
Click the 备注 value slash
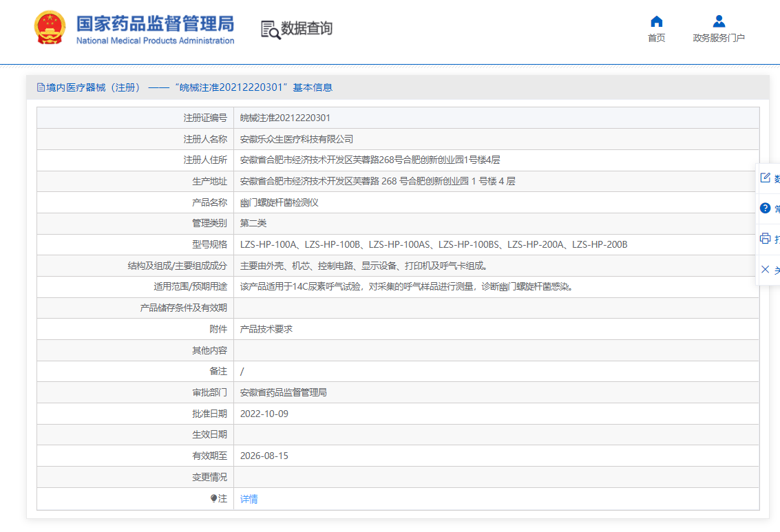coord(242,372)
